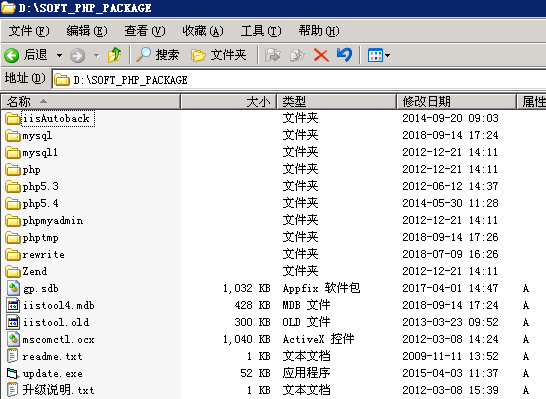Select the update.exe file icon
This screenshot has height=399, width=546.
click(x=12, y=373)
